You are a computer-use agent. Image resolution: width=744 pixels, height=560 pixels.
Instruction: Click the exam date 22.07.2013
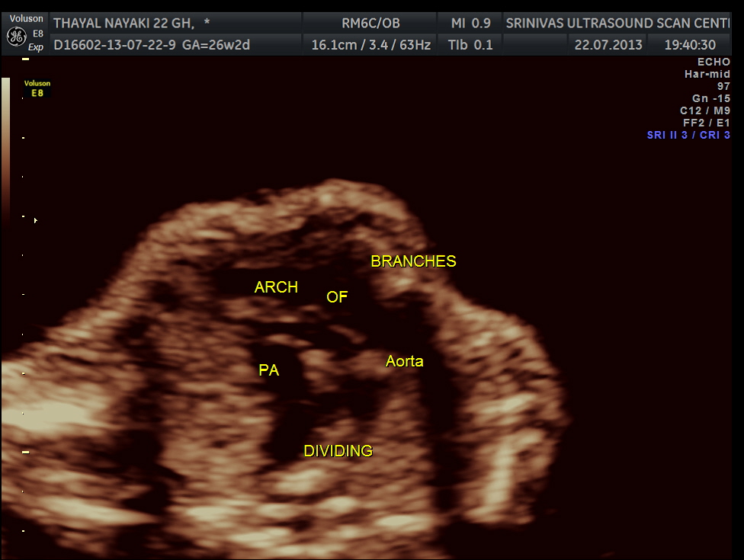tap(608, 45)
